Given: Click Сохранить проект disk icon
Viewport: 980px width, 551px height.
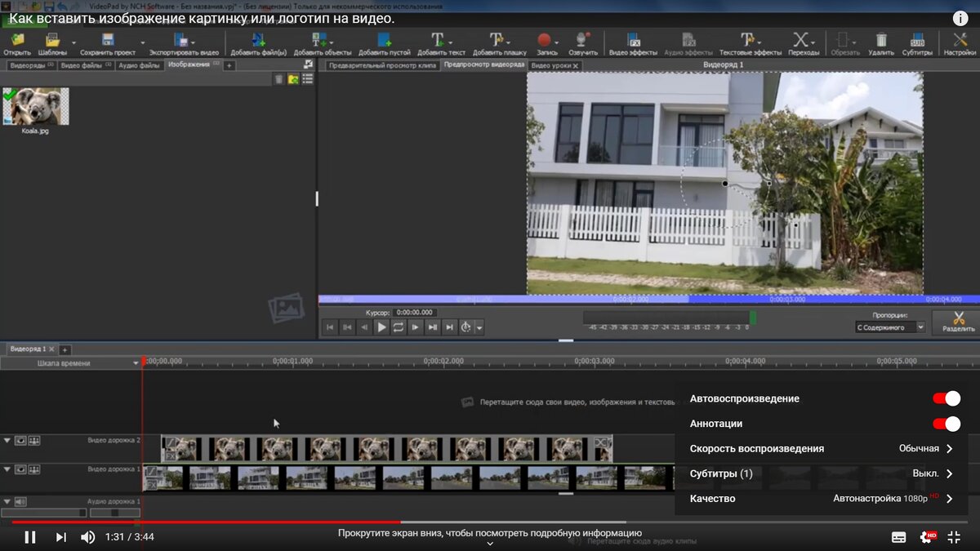Looking at the screenshot, I should tap(107, 39).
